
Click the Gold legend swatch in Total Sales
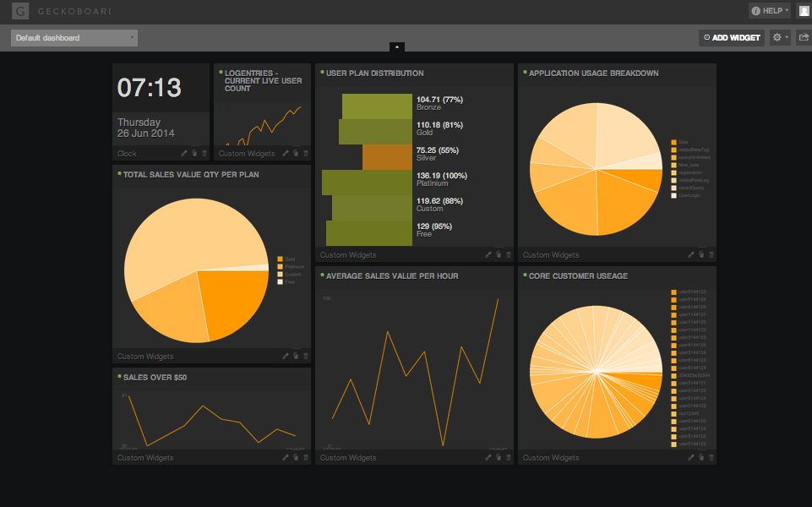280,259
